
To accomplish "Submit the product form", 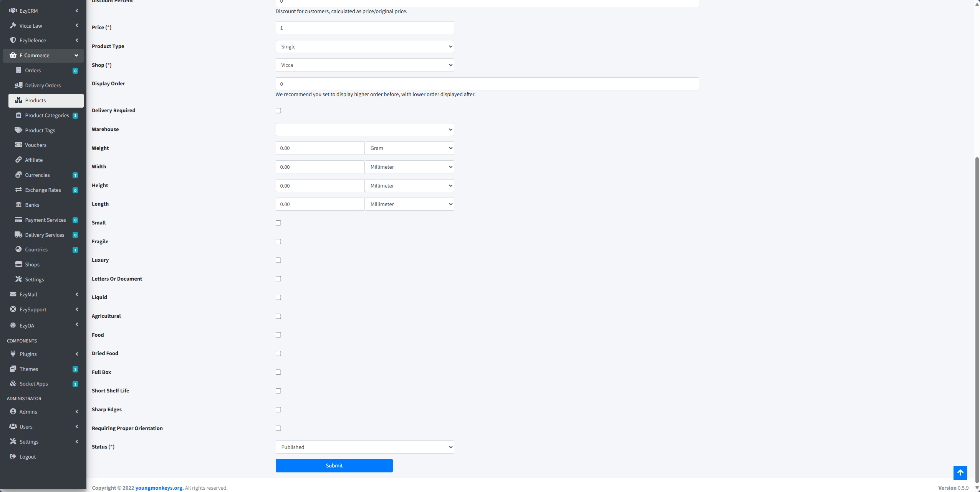I will click(334, 465).
